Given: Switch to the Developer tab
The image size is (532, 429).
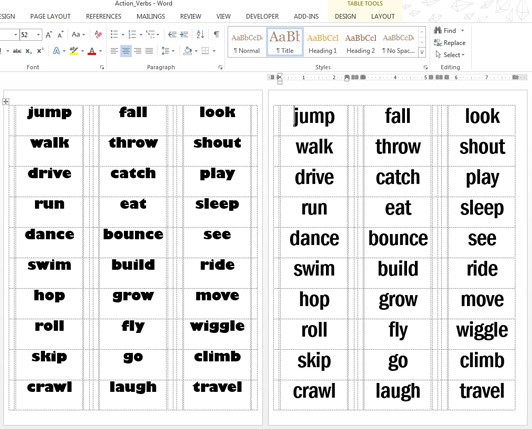Looking at the screenshot, I should (x=262, y=16).
